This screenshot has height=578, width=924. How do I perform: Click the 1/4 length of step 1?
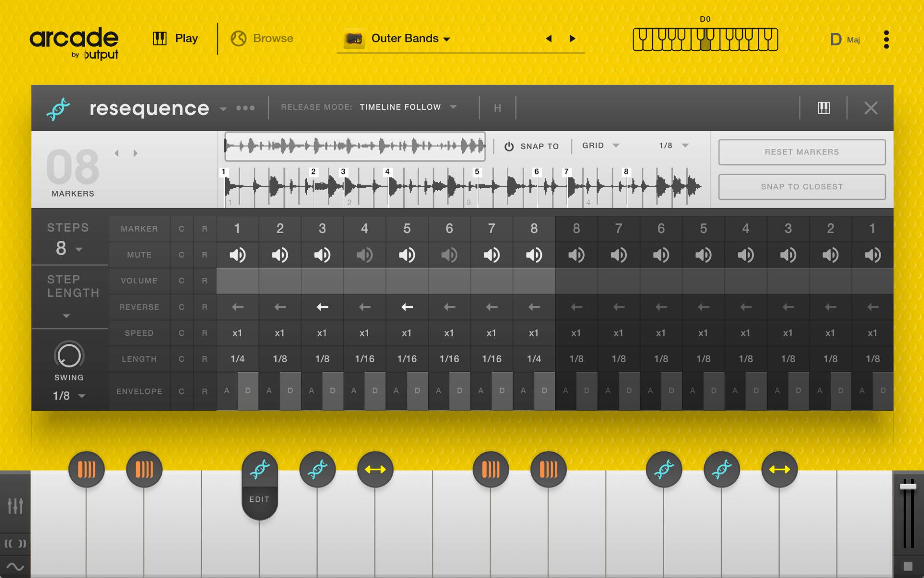click(238, 359)
